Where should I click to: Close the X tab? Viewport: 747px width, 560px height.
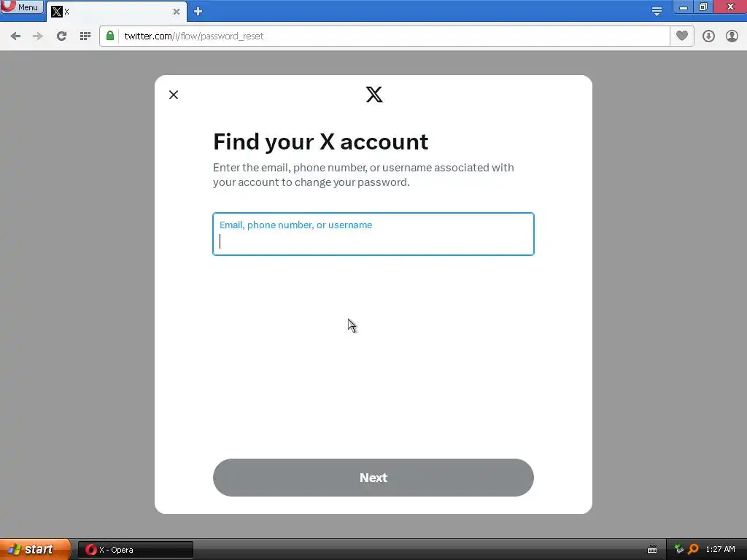click(x=177, y=12)
